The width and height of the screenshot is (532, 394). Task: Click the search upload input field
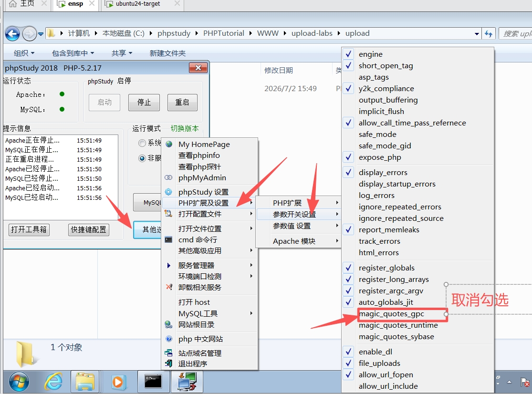coord(515,33)
